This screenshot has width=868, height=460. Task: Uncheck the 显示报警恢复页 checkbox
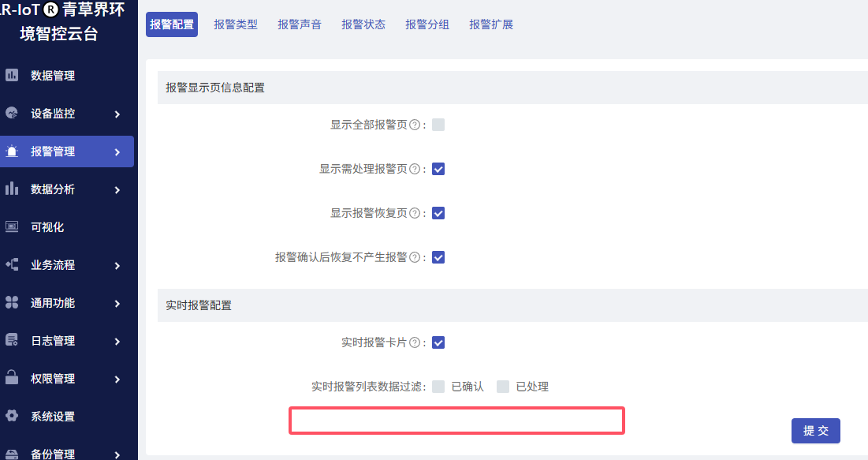(438, 213)
